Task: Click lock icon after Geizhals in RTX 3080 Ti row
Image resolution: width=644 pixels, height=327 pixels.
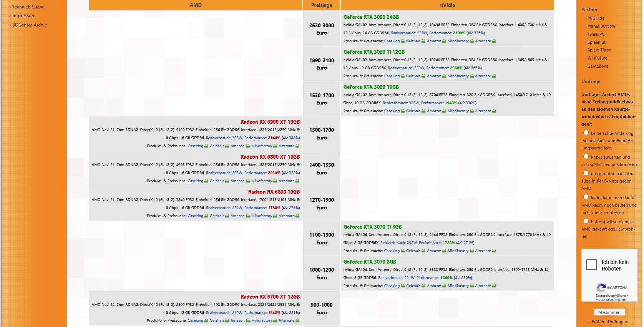Action: pos(423,76)
